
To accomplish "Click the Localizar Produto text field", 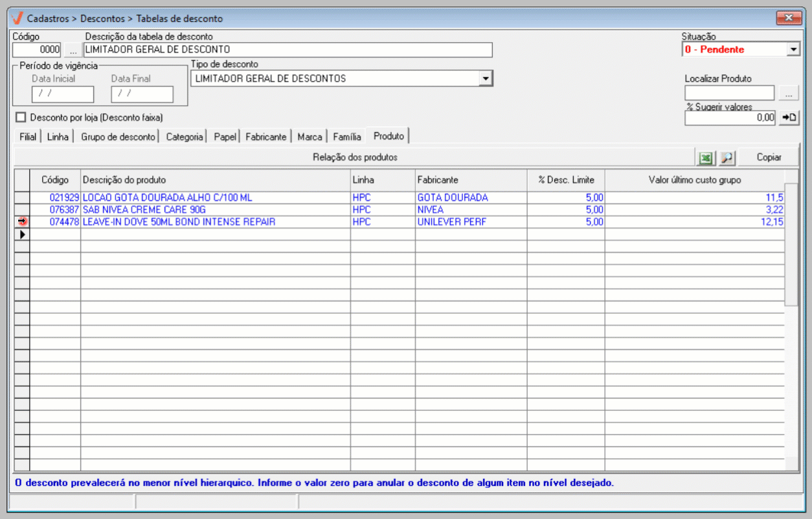I will [729, 94].
